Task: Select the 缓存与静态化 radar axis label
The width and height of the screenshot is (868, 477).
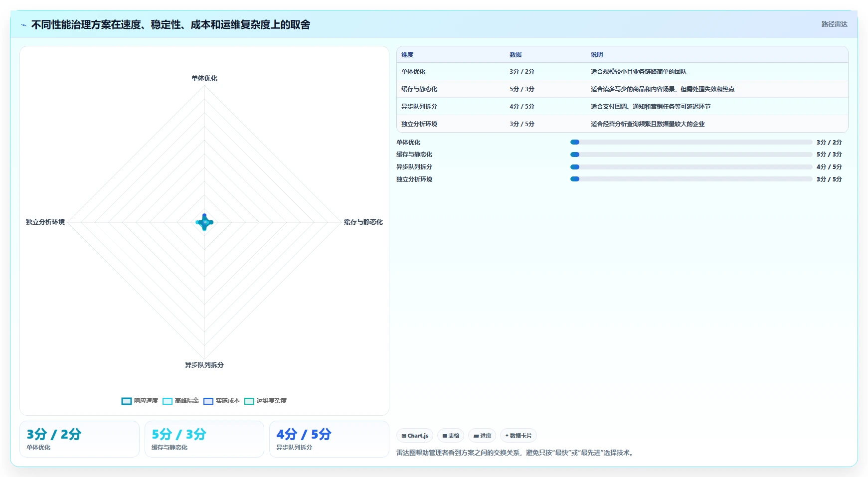Action: tap(363, 222)
